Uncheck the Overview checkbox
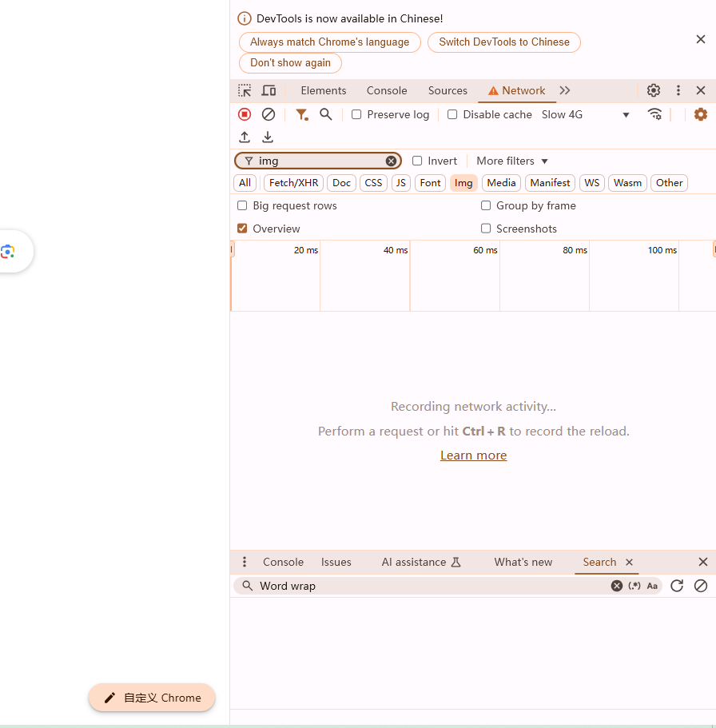716x728 pixels. coord(242,229)
